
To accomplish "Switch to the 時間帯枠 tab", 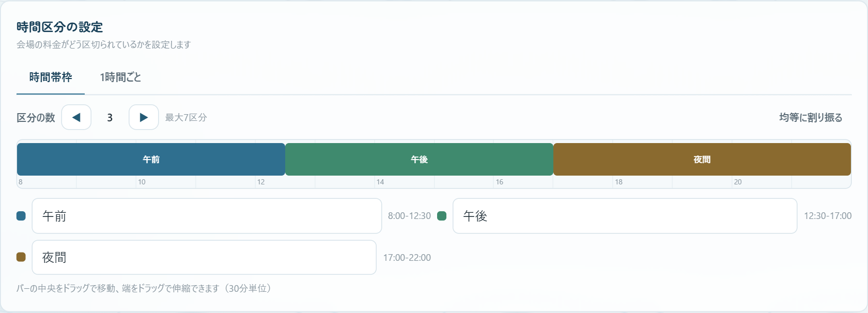I will (x=51, y=77).
